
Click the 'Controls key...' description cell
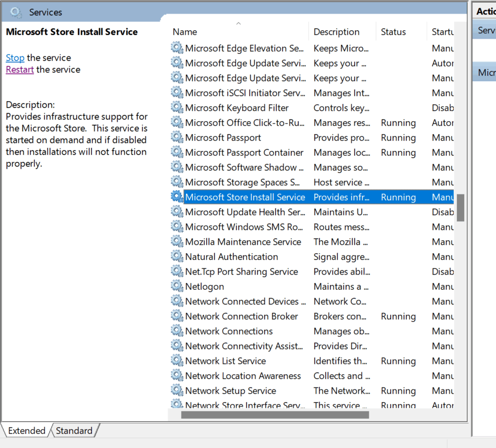pos(341,108)
